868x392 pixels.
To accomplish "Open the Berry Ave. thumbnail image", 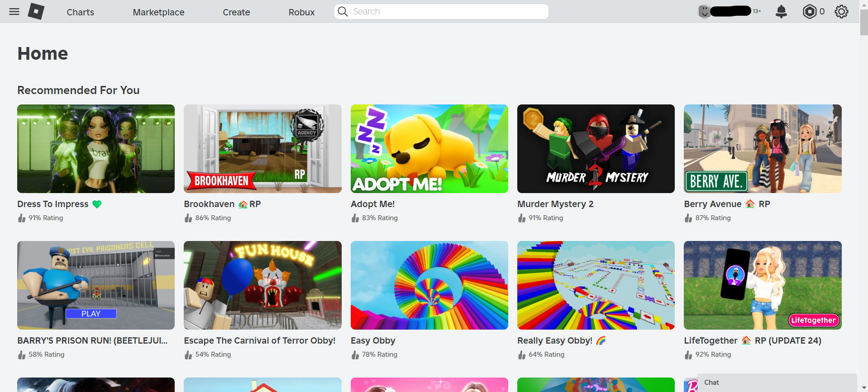I will 763,149.
